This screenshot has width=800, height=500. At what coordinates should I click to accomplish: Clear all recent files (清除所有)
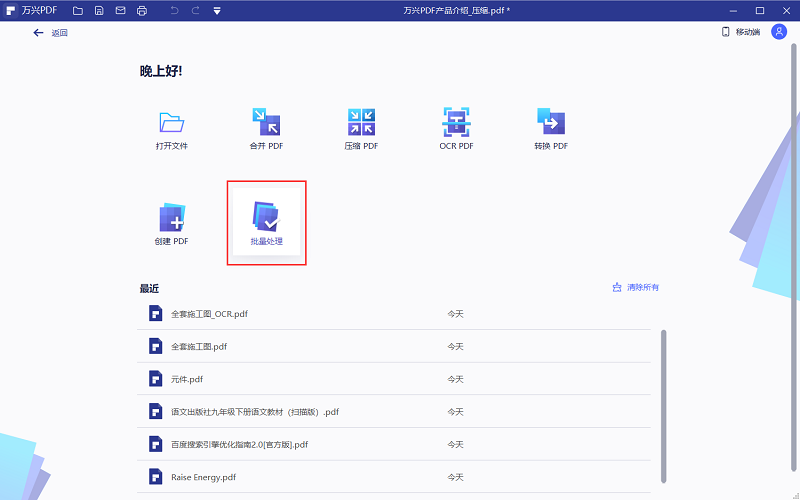[636, 287]
